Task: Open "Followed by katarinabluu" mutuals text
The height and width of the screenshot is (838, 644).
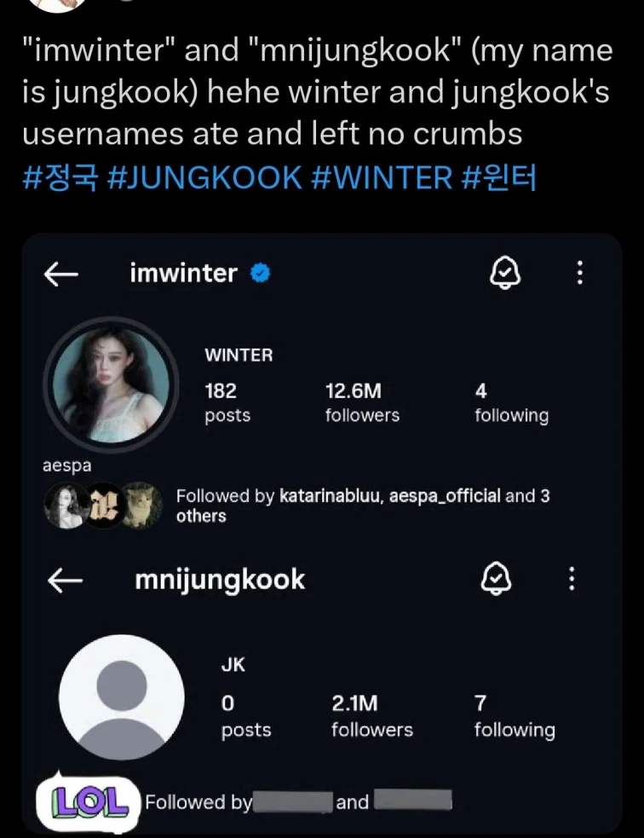Action: click(x=362, y=506)
